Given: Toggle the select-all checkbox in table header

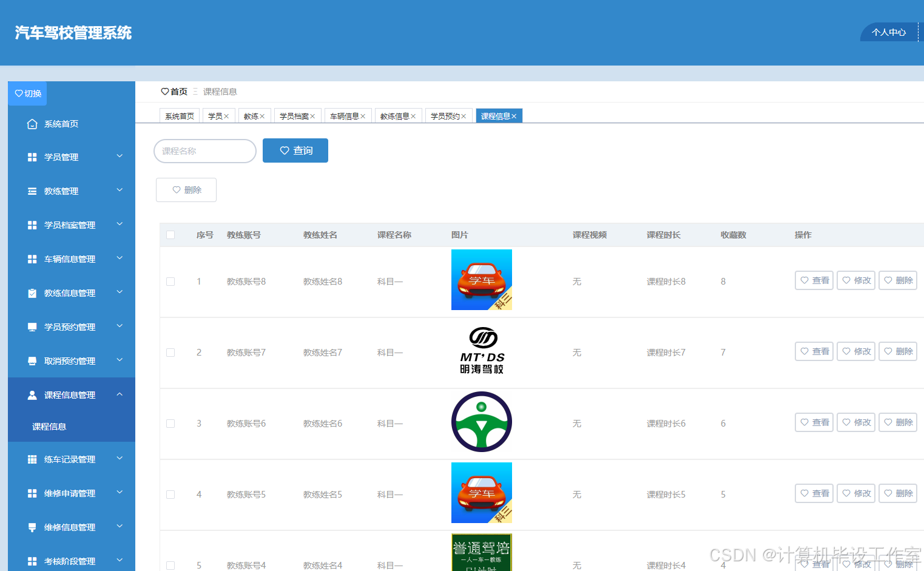Looking at the screenshot, I should [170, 235].
